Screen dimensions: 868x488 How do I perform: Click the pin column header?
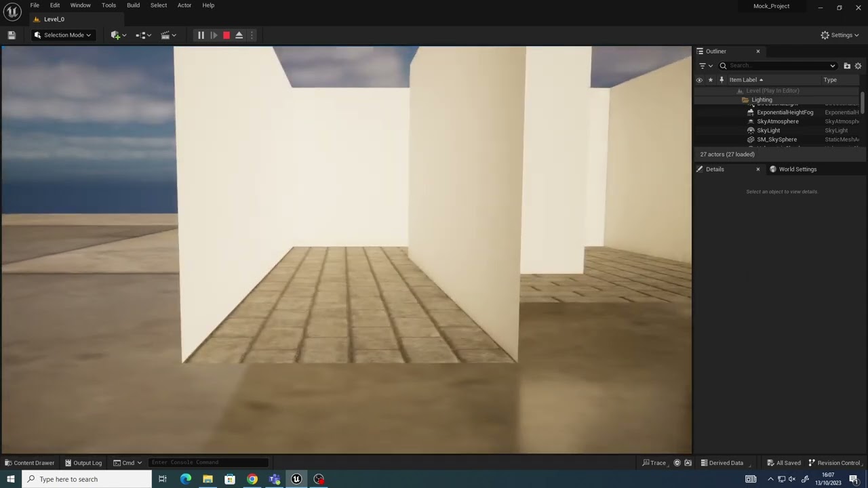pos(722,80)
